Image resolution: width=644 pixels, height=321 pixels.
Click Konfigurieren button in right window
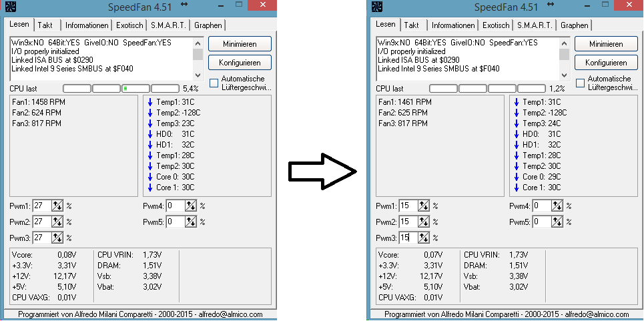click(x=606, y=63)
